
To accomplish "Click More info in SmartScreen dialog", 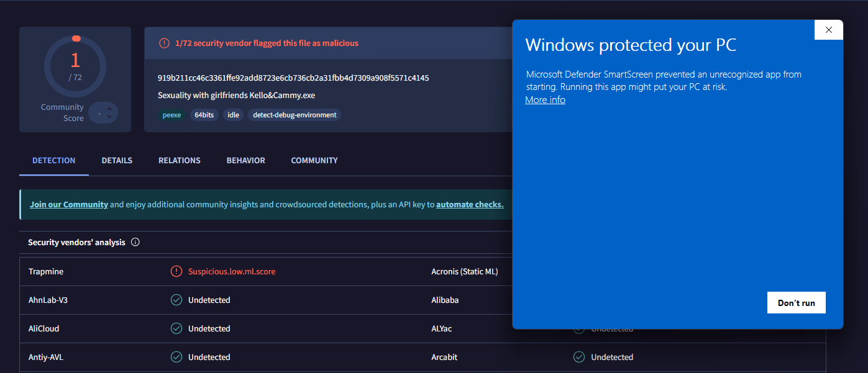I will 545,100.
